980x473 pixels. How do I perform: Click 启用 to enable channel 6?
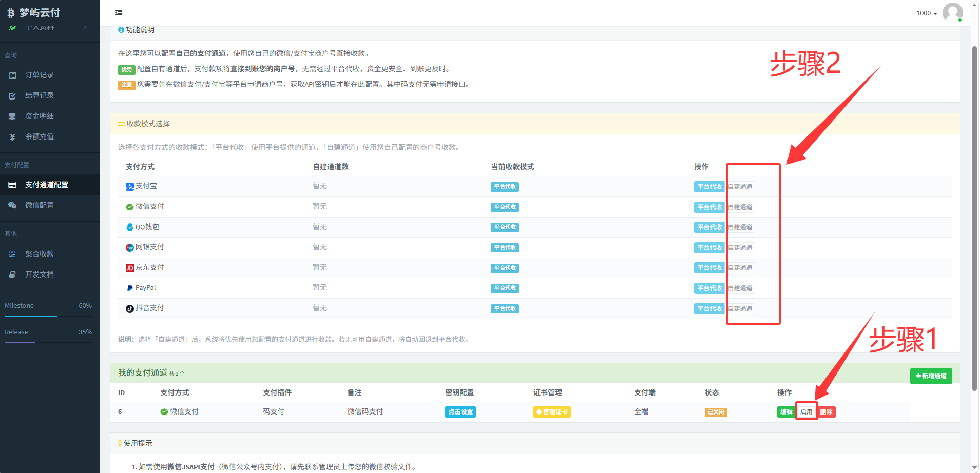[806, 412]
